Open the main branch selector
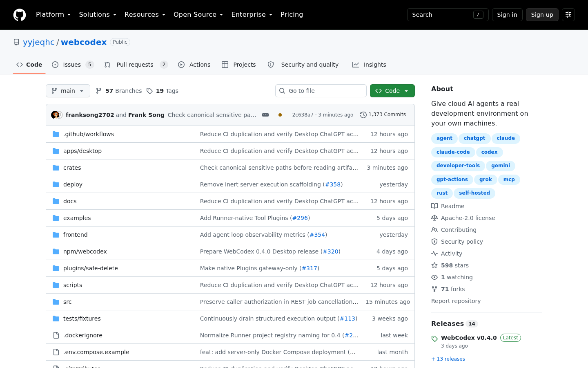This screenshot has width=588, height=368. (x=68, y=91)
